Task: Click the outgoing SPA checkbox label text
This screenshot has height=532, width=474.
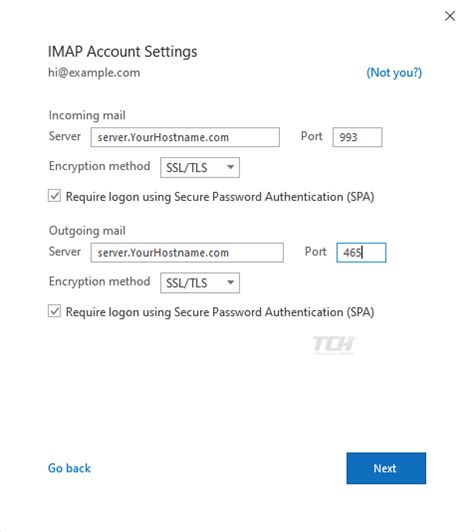Action: point(220,312)
